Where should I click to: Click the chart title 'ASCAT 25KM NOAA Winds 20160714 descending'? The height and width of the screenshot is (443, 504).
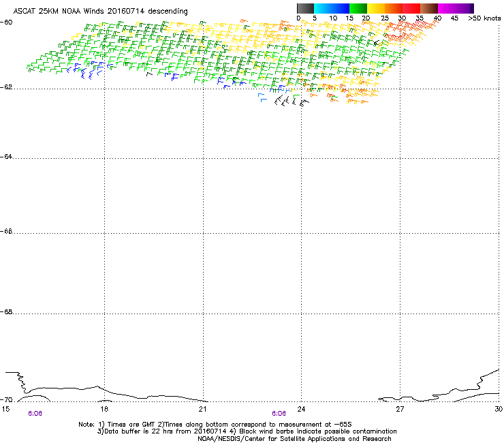tap(100, 11)
